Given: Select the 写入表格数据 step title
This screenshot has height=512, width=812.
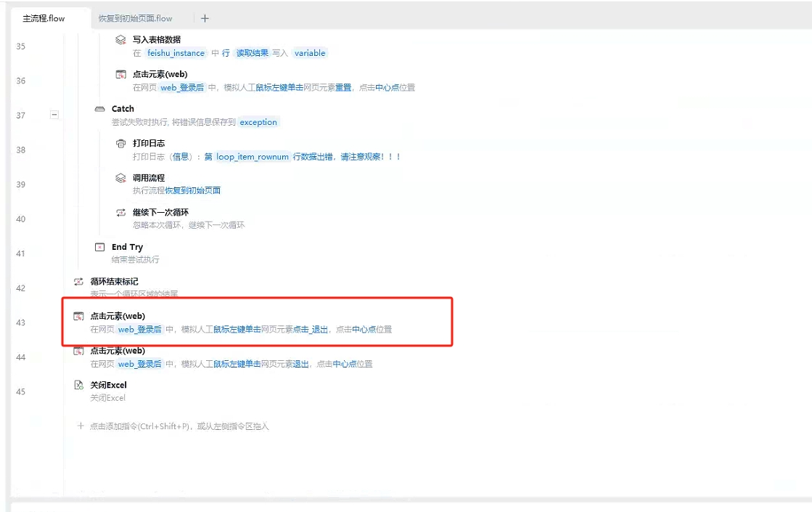Looking at the screenshot, I should coord(157,40).
